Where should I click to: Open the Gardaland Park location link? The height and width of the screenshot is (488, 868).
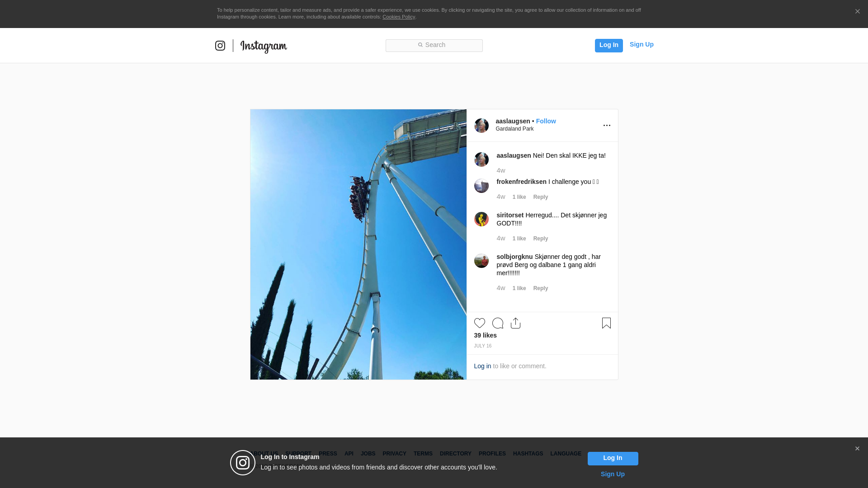click(x=514, y=129)
